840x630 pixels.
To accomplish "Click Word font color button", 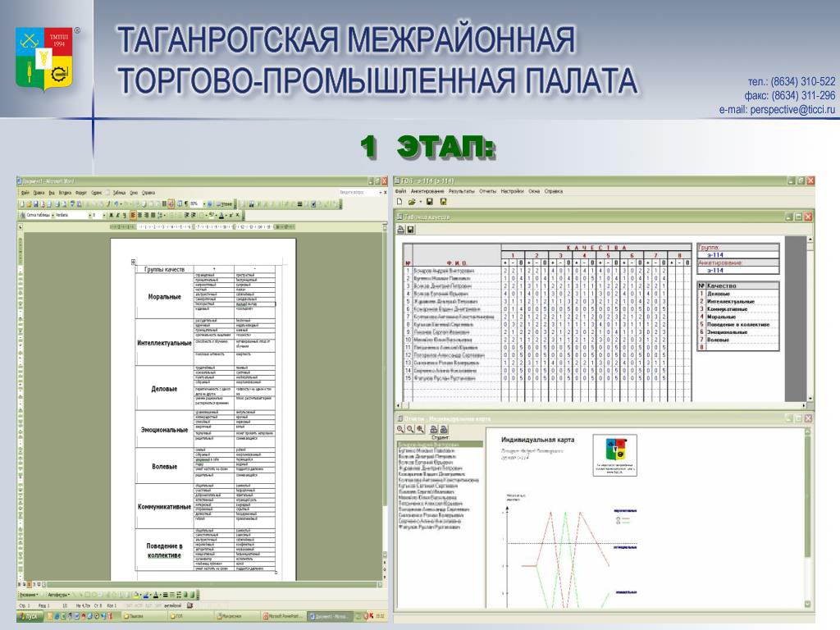I will coord(221,216).
